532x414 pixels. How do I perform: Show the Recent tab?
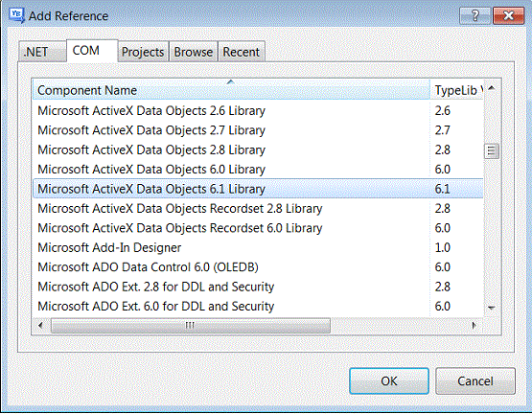point(242,52)
